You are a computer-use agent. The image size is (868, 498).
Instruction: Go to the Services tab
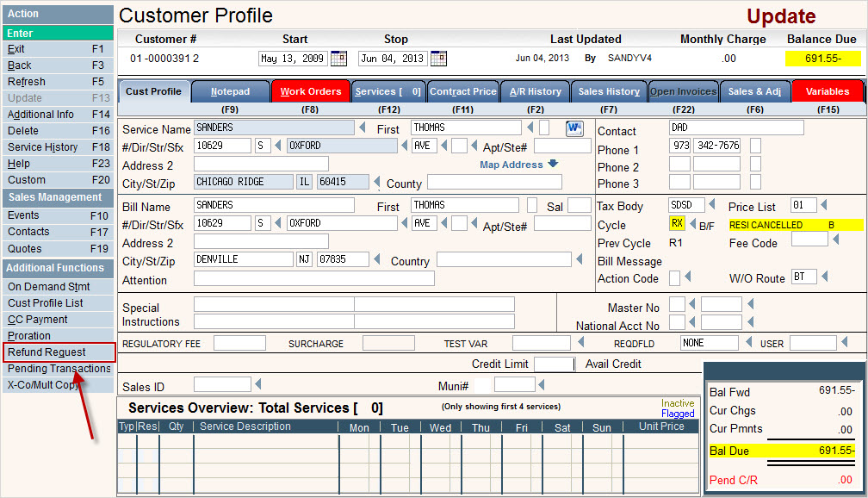tap(388, 91)
